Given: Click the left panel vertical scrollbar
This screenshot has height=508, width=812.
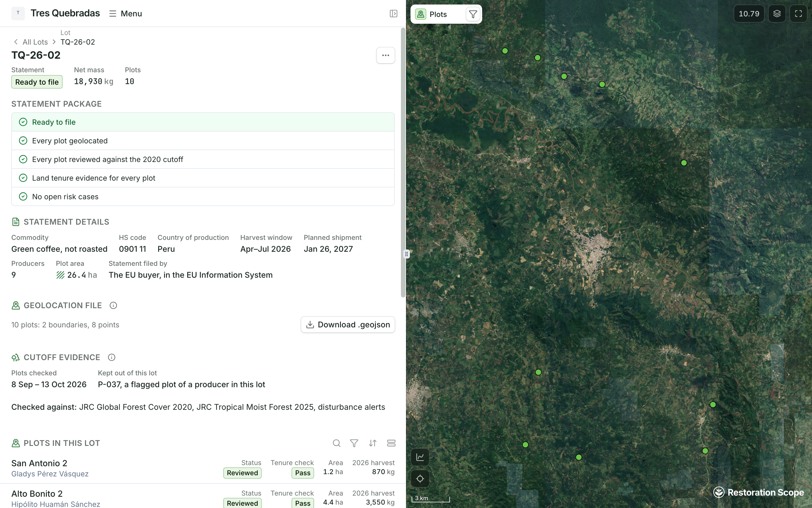Looking at the screenshot, I should click(403, 163).
